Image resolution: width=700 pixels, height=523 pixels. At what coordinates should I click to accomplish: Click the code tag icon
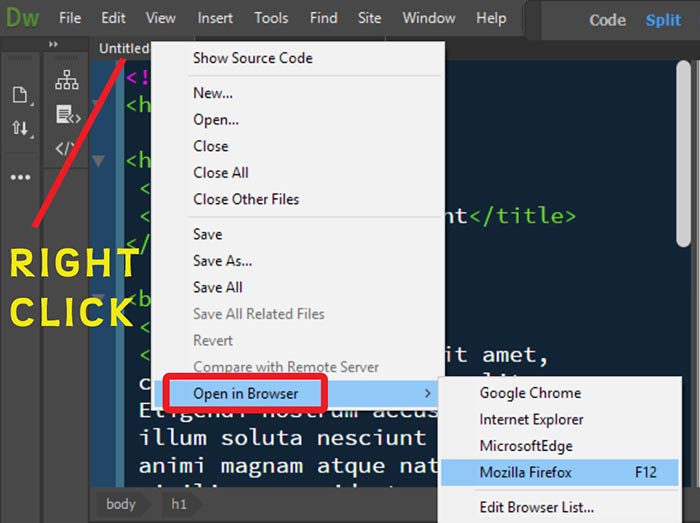[65, 148]
